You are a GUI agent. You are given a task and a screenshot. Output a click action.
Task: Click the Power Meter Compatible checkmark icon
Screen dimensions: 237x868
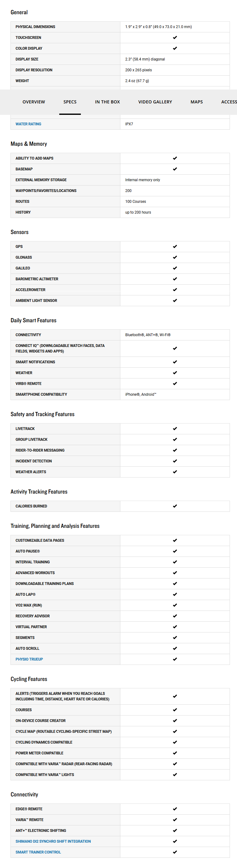coord(175,753)
